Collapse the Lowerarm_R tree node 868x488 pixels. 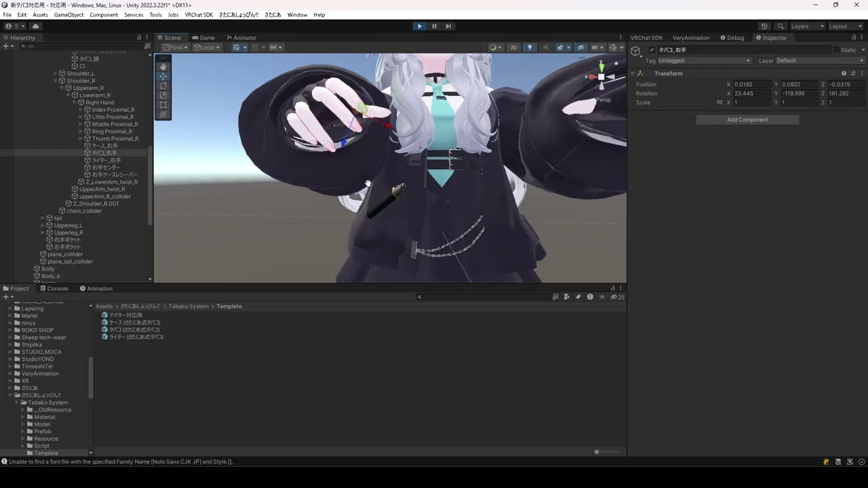pos(68,96)
